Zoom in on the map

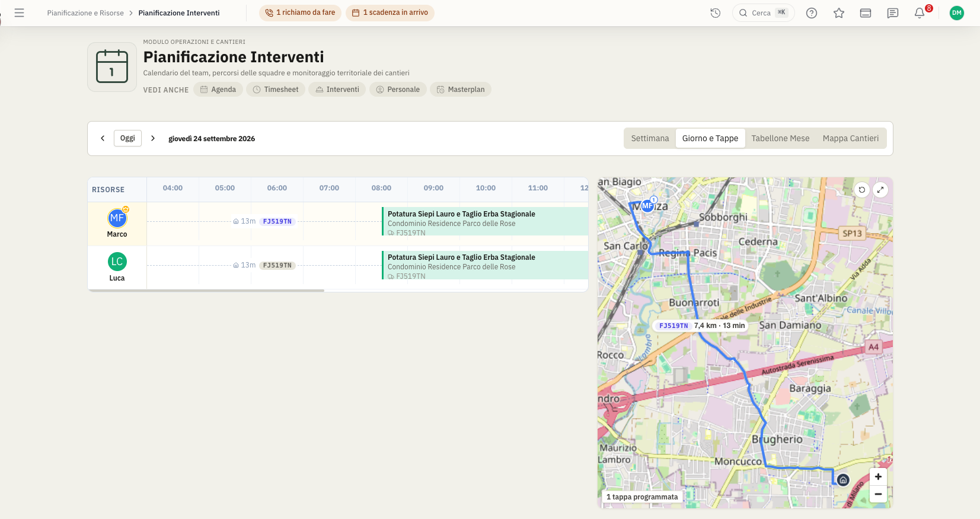coord(878,477)
